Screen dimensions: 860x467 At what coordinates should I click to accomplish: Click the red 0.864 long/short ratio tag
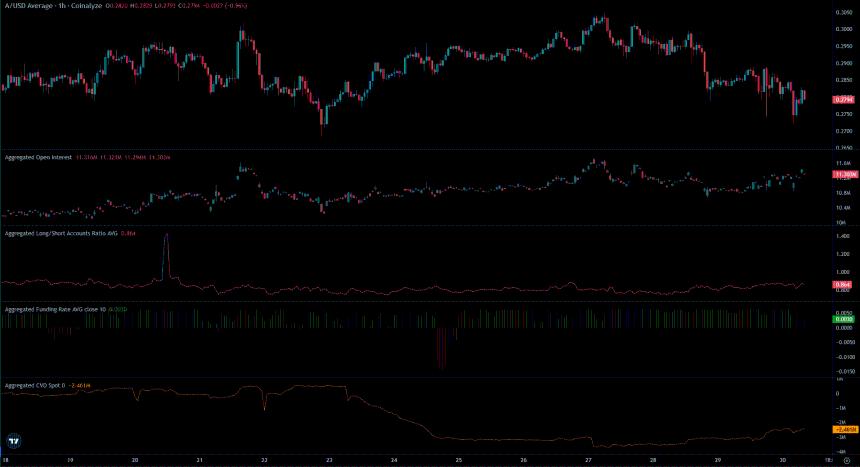pos(842,285)
